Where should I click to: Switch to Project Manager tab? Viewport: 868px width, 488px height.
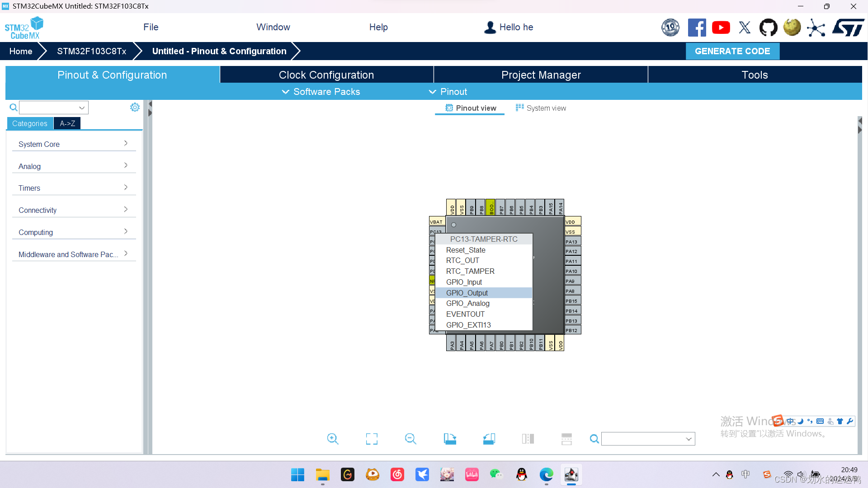point(541,75)
